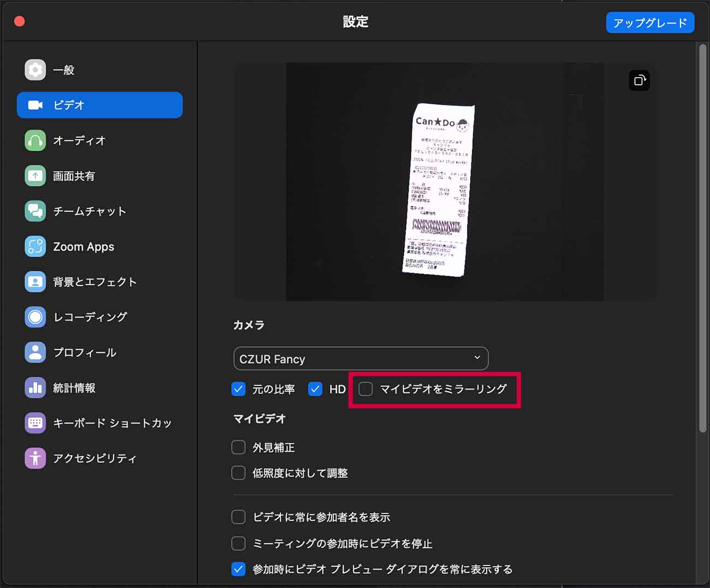
Task: Click the オーディオ headphones icon
Action: 35,140
